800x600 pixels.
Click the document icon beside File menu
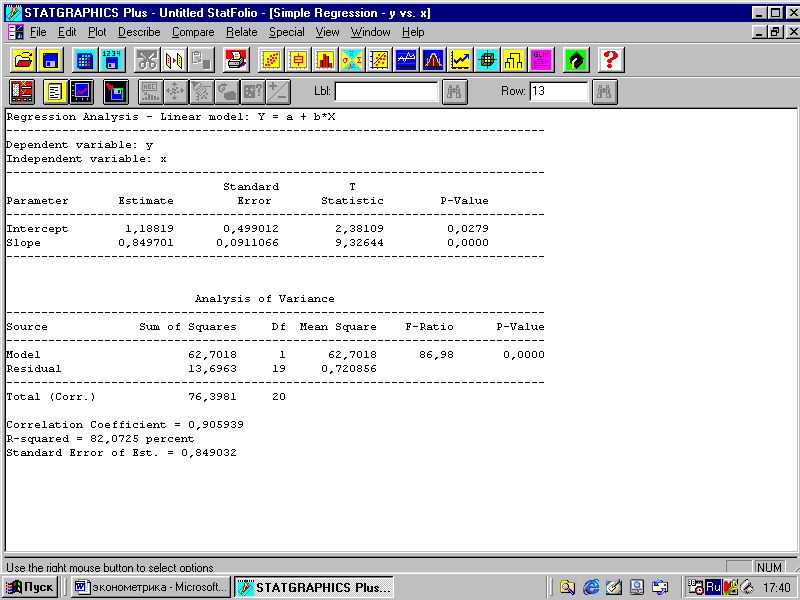coord(16,32)
